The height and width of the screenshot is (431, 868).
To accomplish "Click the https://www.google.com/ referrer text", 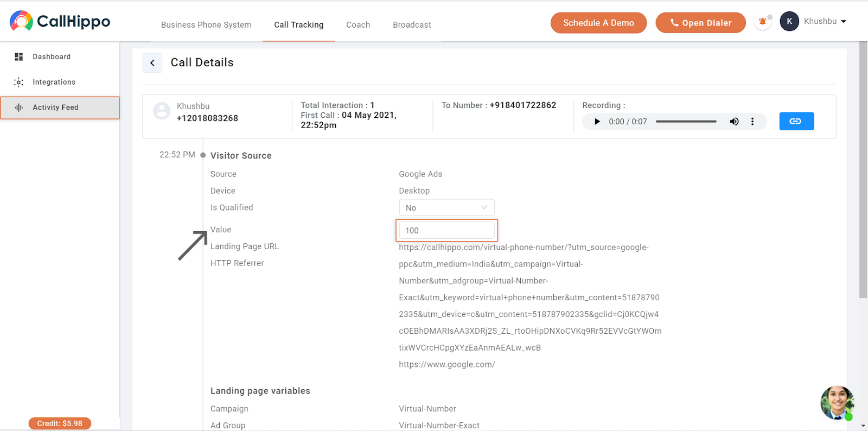I will [447, 365].
